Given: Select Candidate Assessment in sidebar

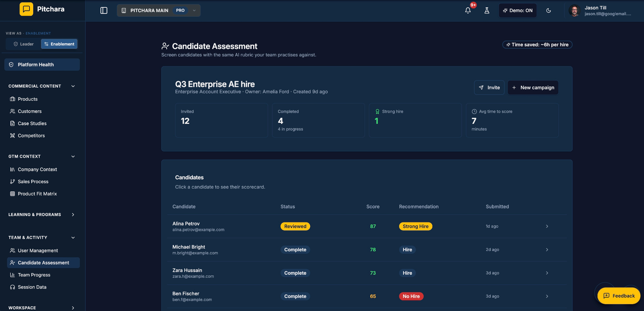Looking at the screenshot, I should pyautogui.click(x=43, y=263).
